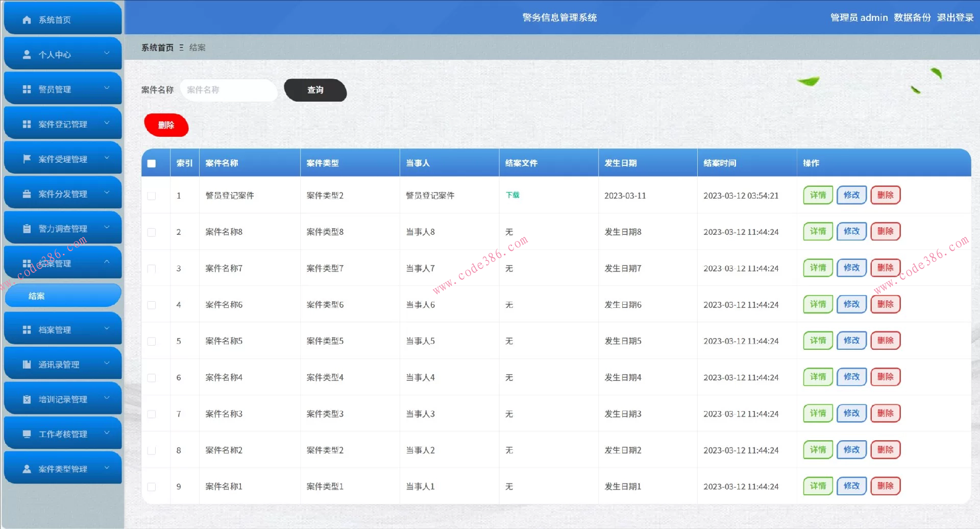Click the 案件分发管理 printer icon
The width and height of the screenshot is (980, 529).
click(x=26, y=193)
